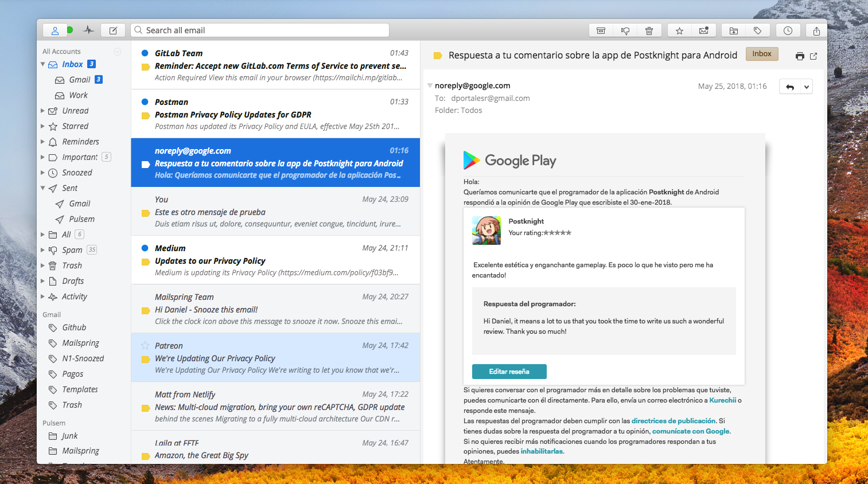Image resolution: width=868 pixels, height=484 pixels.
Task: Expand the Spam folder arrow
Action: (x=43, y=250)
